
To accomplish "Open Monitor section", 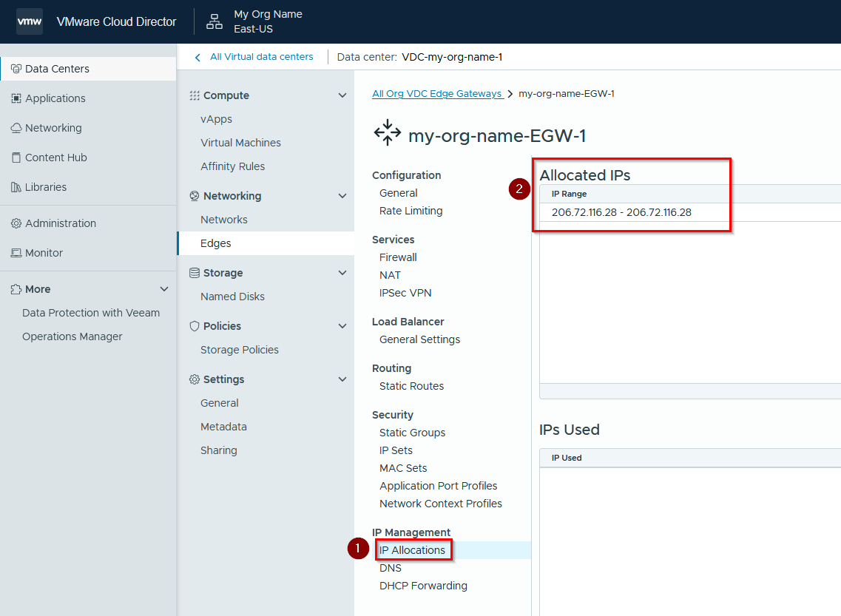I will tap(44, 252).
